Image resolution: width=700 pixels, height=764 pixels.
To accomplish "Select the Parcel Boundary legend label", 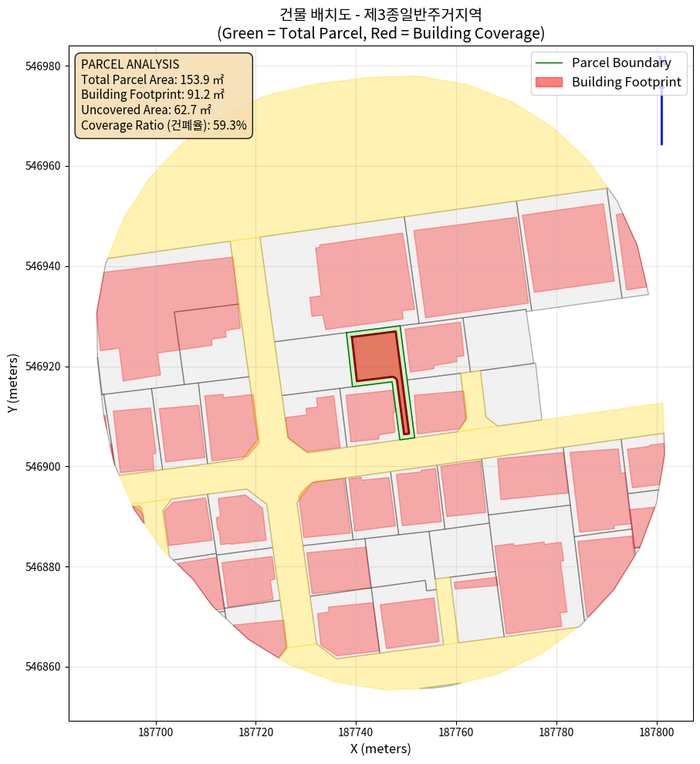I will coord(621,63).
